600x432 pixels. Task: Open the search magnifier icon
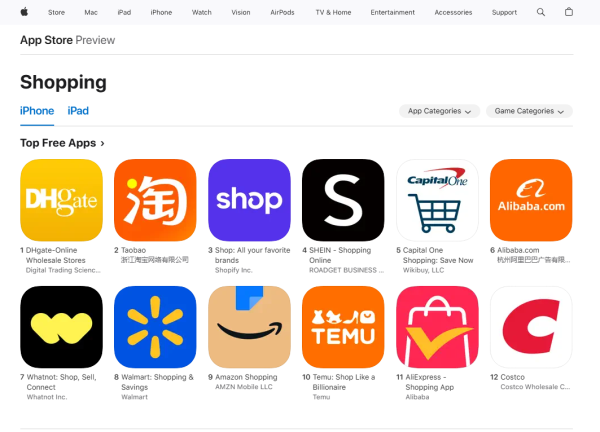[x=541, y=12]
